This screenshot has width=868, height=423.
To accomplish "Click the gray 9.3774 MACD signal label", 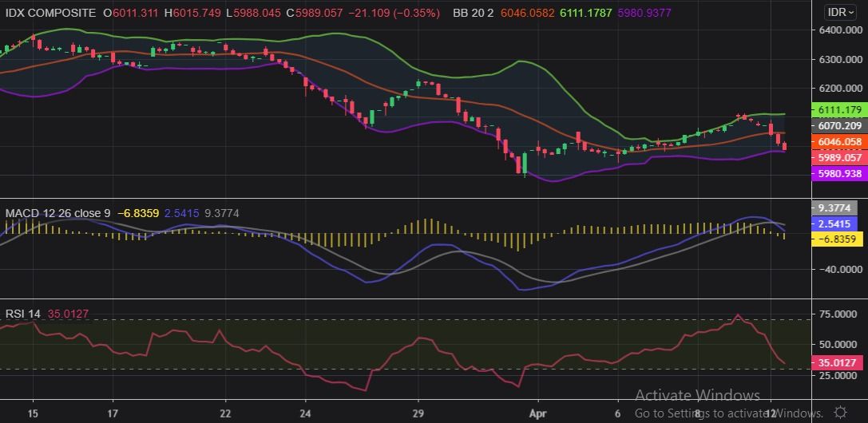I will pyautogui.click(x=834, y=208).
